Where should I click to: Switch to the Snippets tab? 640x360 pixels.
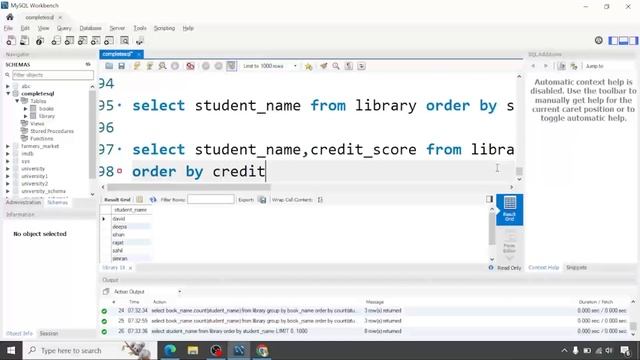[576, 268]
